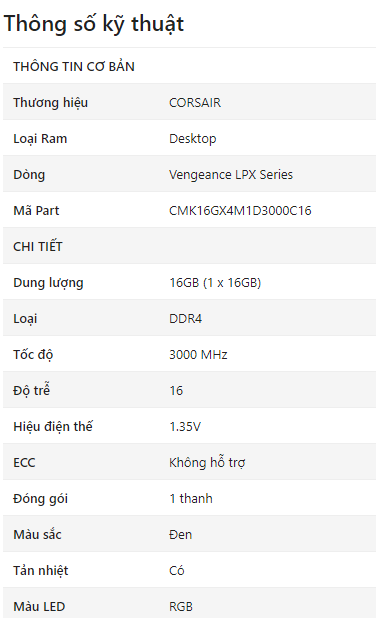
Task: Select the Thương hiệu label
Action: click(50, 102)
